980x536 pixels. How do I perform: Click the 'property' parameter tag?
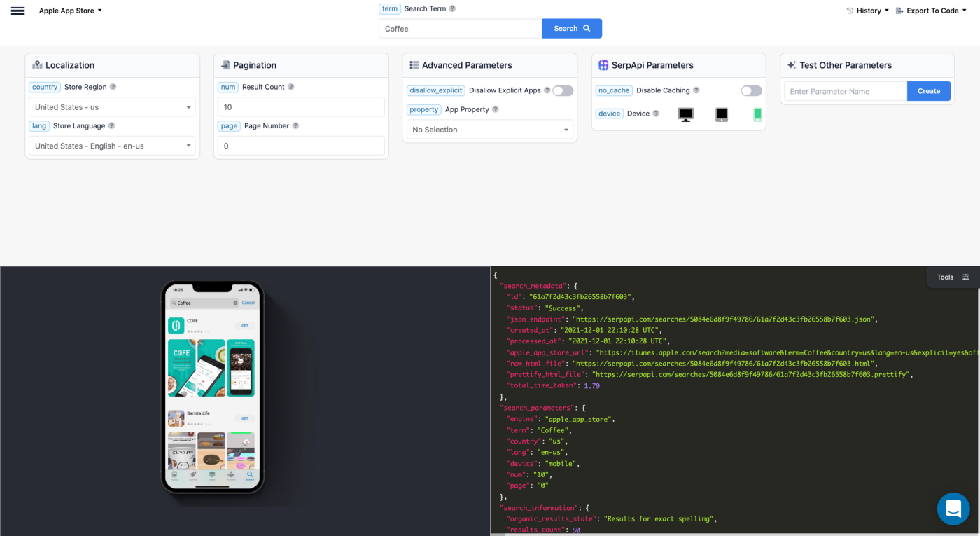(x=424, y=109)
